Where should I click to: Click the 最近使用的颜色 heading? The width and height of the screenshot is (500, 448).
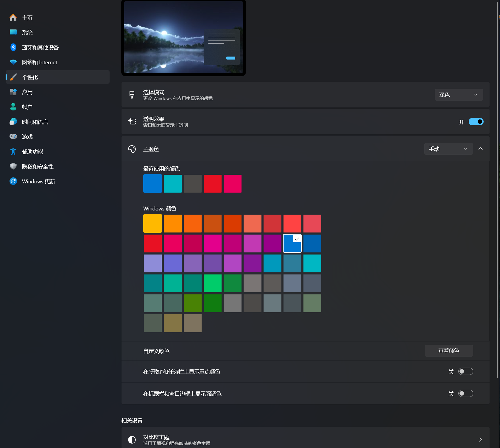[161, 169]
